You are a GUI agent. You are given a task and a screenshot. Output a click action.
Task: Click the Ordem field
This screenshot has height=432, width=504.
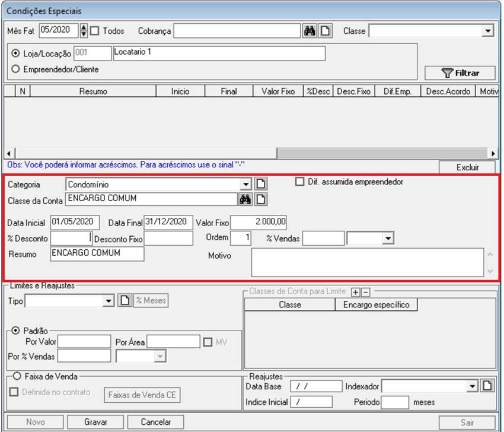pos(240,239)
